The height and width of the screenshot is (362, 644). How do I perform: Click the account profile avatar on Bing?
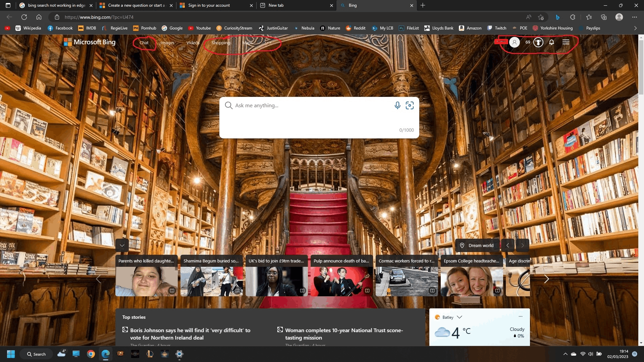[515, 42]
